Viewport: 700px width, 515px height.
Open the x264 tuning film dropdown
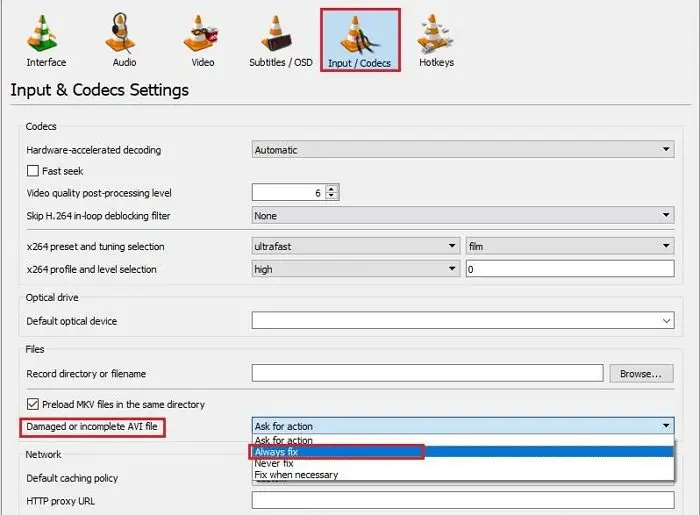coord(570,246)
